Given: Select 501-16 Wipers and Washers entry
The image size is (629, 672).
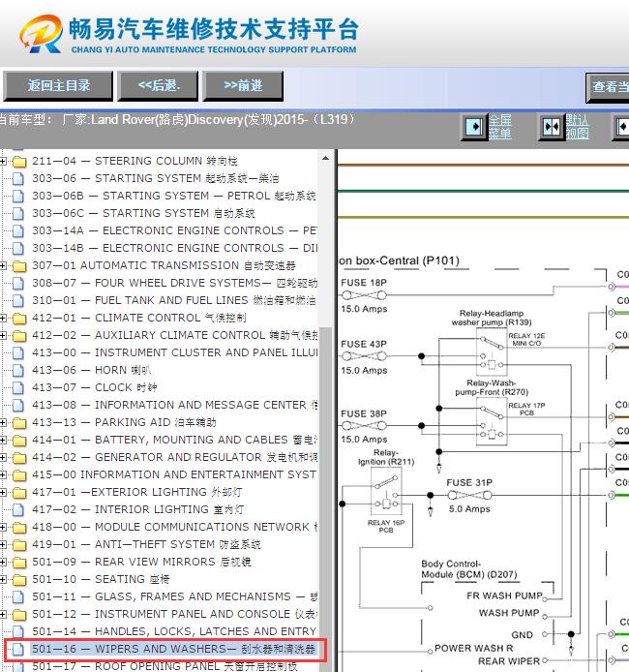Looking at the screenshot, I should 174,649.
